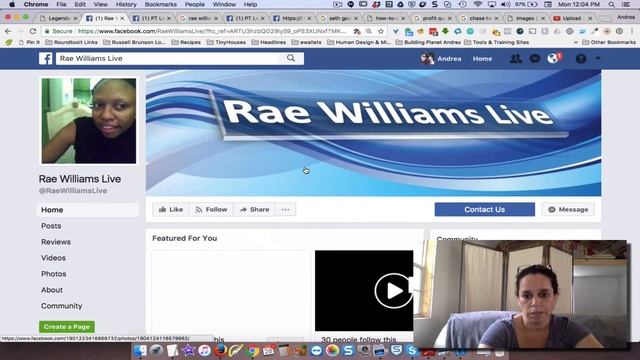
Task: Click the @RaeWilliamsLive username
Action: point(73,191)
